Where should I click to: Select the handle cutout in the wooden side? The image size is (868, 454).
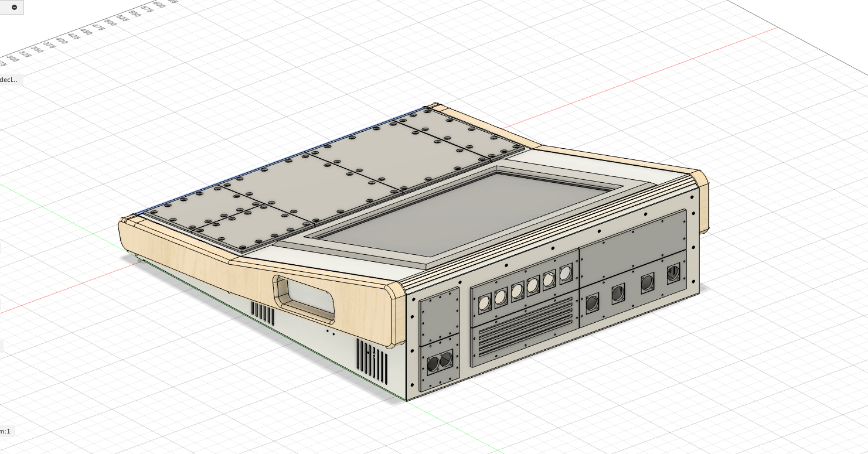tap(304, 299)
